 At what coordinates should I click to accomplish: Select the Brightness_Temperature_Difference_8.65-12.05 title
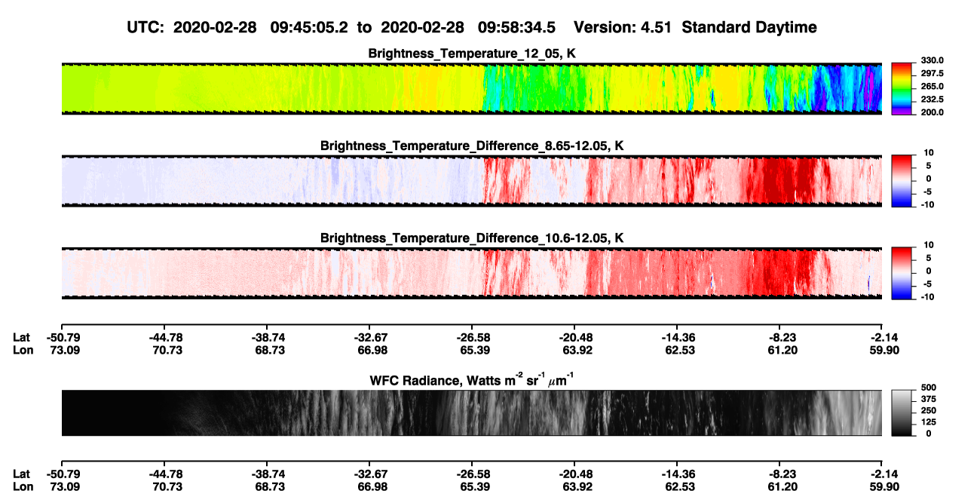click(x=472, y=146)
